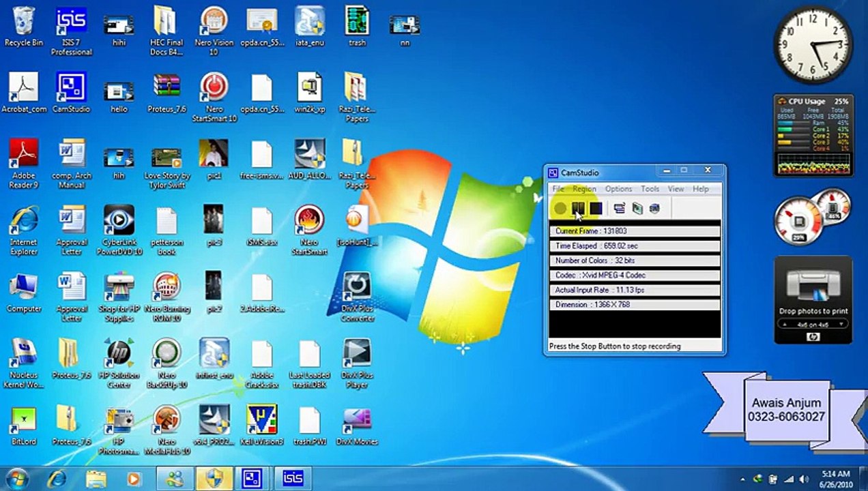The width and height of the screenshot is (868, 491).
Task: Click the volume icon in system tray
Action: [x=803, y=479]
